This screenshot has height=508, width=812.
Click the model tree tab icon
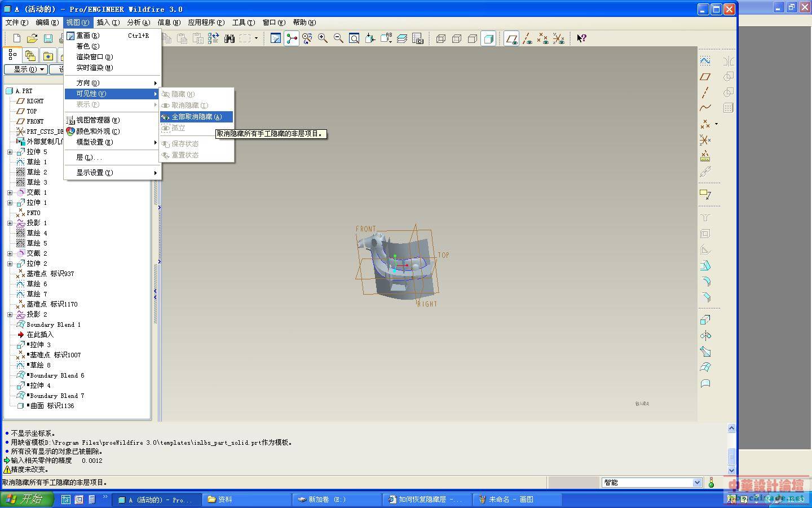point(12,55)
